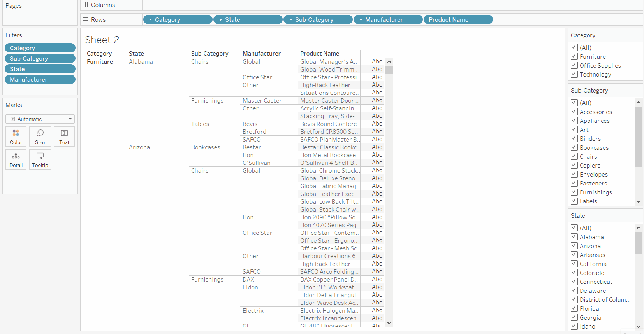Click the Rows shelf icon
This screenshot has height=334, width=644.
click(86, 19)
